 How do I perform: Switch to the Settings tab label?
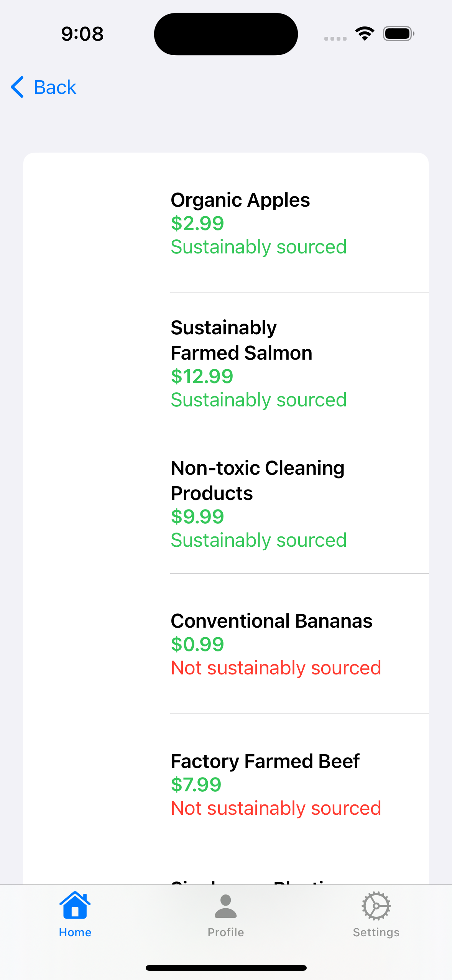[x=376, y=932]
